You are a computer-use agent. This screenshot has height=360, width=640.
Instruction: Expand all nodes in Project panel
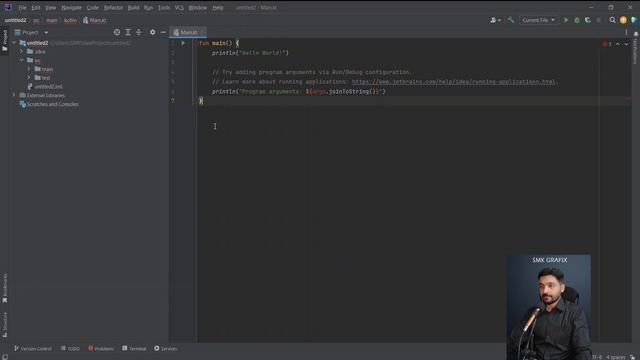click(x=128, y=32)
